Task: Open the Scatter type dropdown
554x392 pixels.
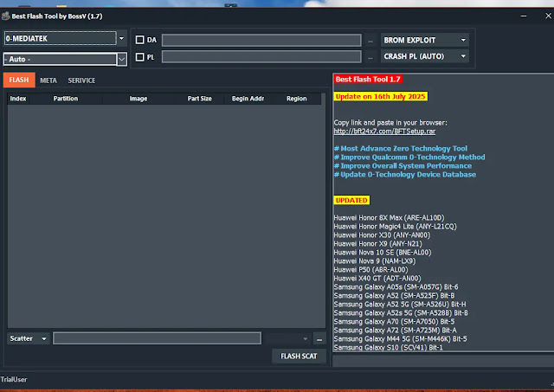Action: [29, 338]
